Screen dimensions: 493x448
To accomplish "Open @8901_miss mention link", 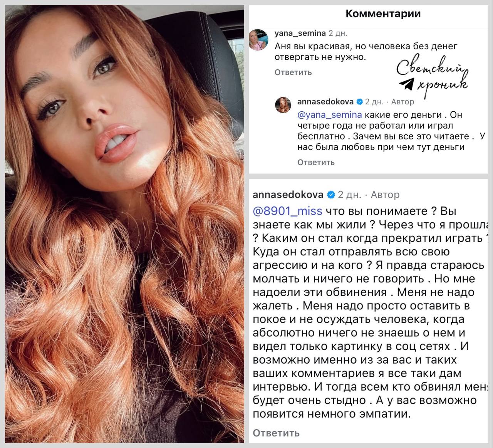I will point(287,211).
